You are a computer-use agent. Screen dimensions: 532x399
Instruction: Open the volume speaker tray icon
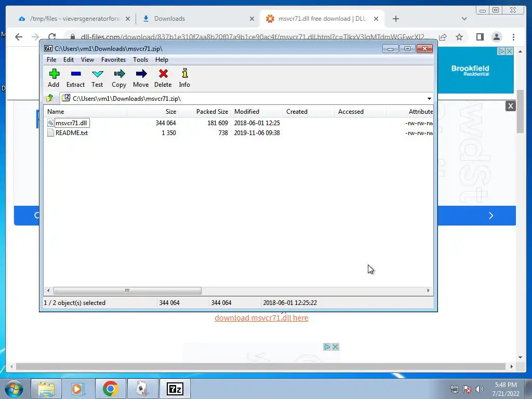tap(480, 389)
